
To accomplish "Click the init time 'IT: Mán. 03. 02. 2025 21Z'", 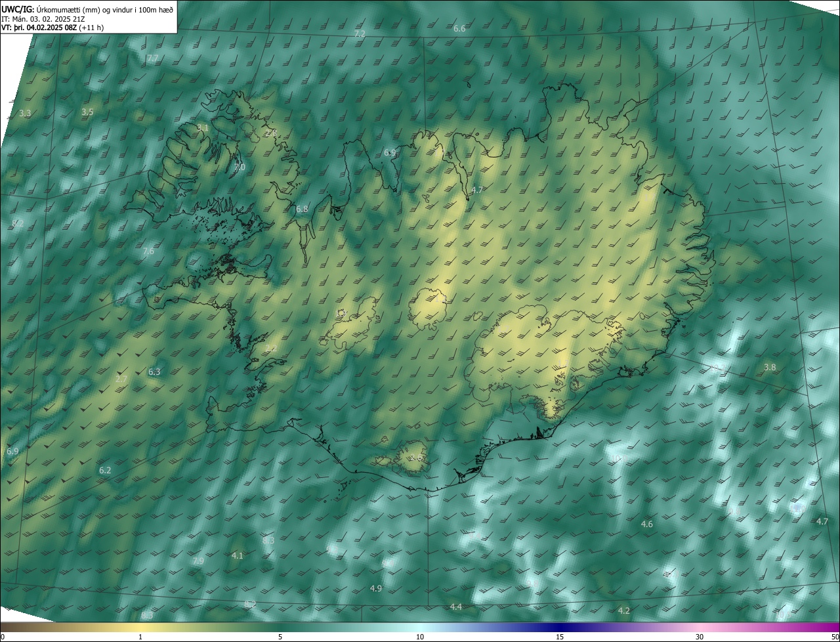I will click(43, 19).
